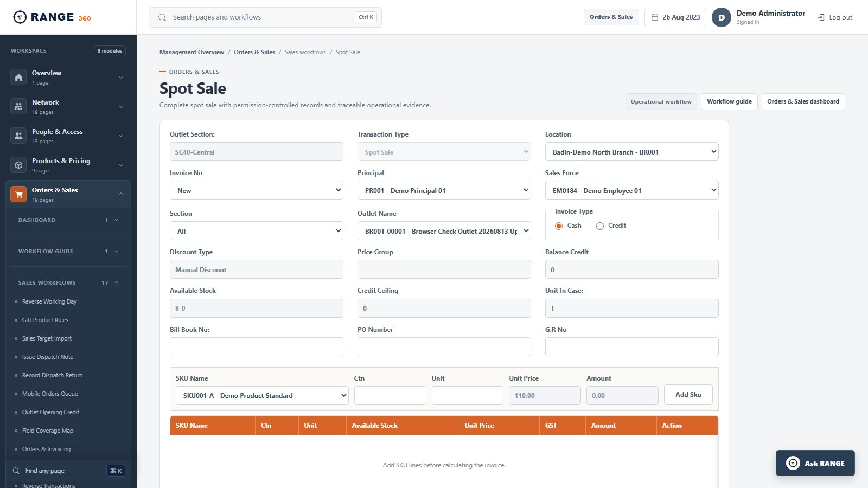Click the G.R No input field
Viewport: 868px width, 488px height.
pos(632,347)
